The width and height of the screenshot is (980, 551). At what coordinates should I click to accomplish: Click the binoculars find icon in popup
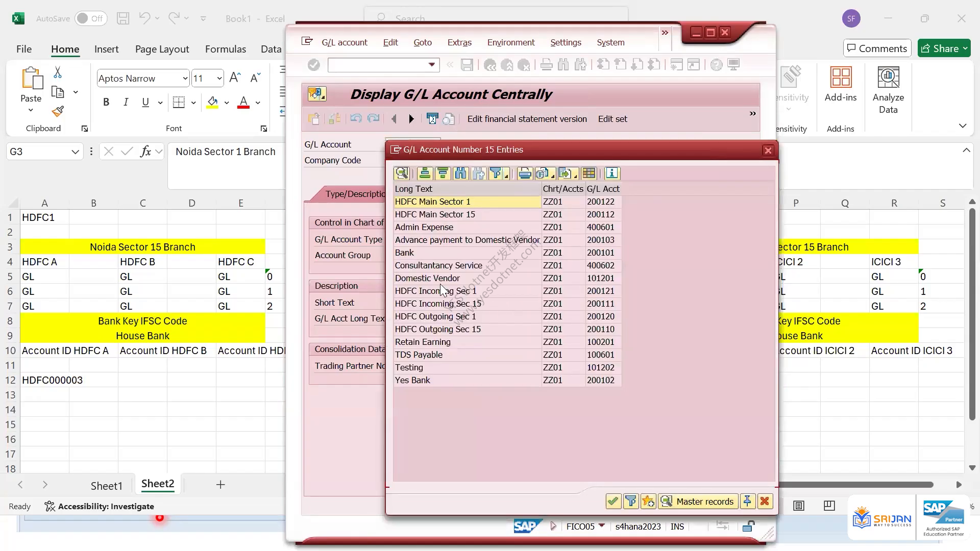click(x=460, y=173)
